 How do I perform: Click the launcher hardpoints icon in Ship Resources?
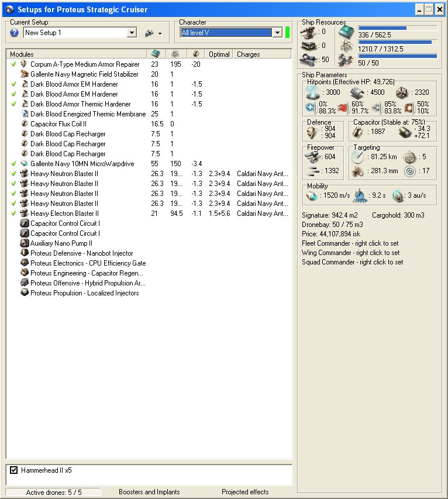pyautogui.click(x=309, y=46)
